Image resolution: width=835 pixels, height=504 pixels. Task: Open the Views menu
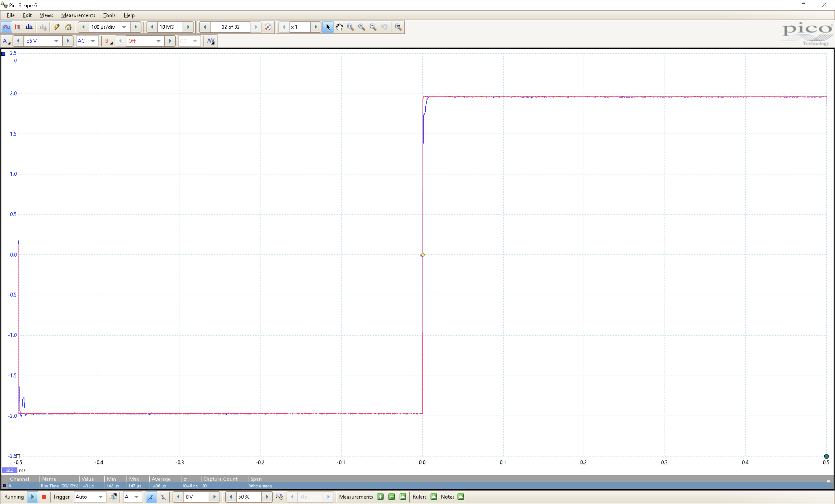tap(46, 15)
